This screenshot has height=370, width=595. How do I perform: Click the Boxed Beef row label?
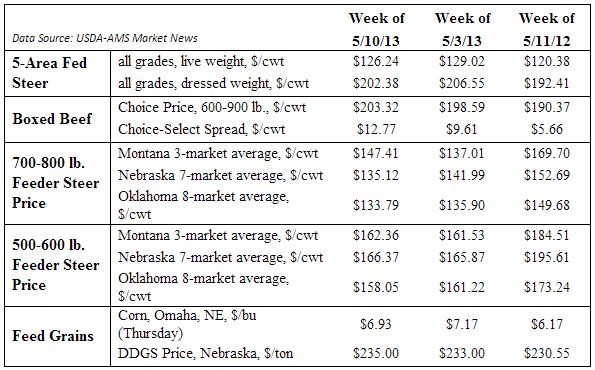coord(52,119)
